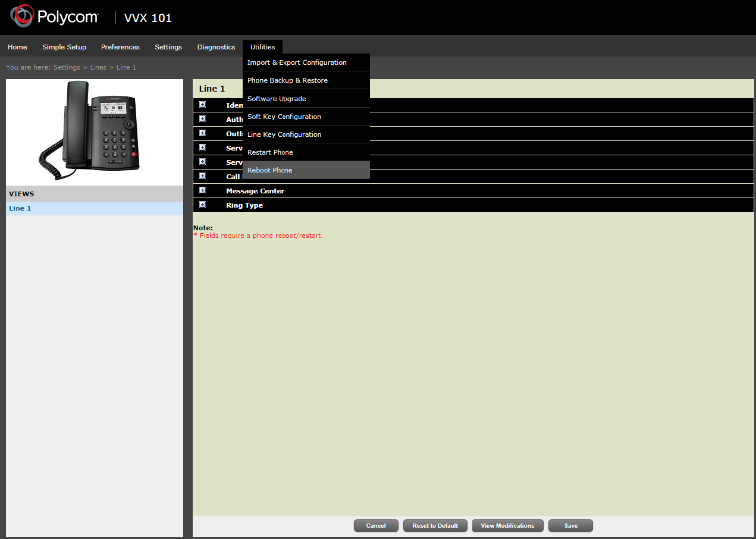This screenshot has height=539, width=756.
Task: Select Line 1 in the Views panel
Action: pos(20,208)
